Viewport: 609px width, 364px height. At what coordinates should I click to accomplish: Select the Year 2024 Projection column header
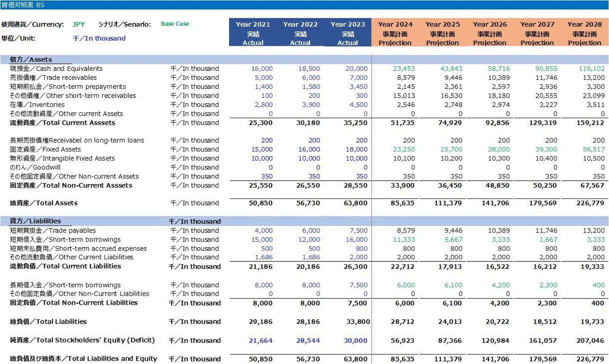coord(395,33)
